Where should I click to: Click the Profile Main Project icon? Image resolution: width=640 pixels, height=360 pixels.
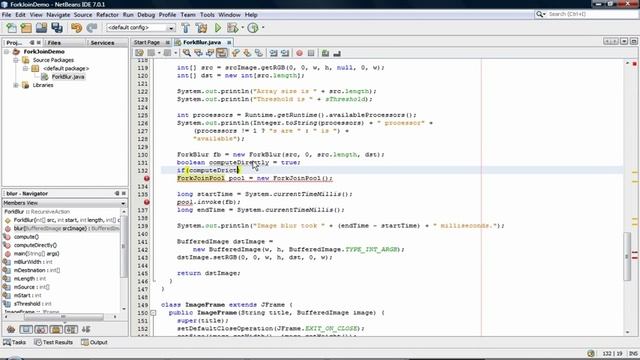point(253,28)
